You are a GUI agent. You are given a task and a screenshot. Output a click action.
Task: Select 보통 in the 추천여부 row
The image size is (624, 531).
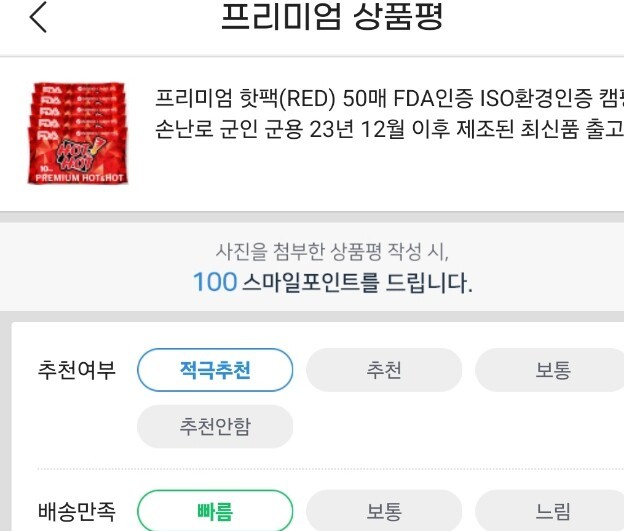553,370
